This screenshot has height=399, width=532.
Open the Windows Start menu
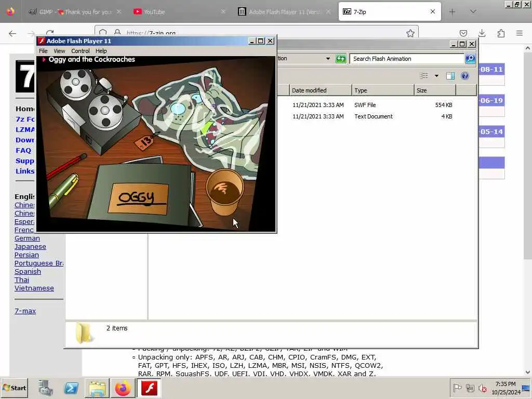click(14, 388)
